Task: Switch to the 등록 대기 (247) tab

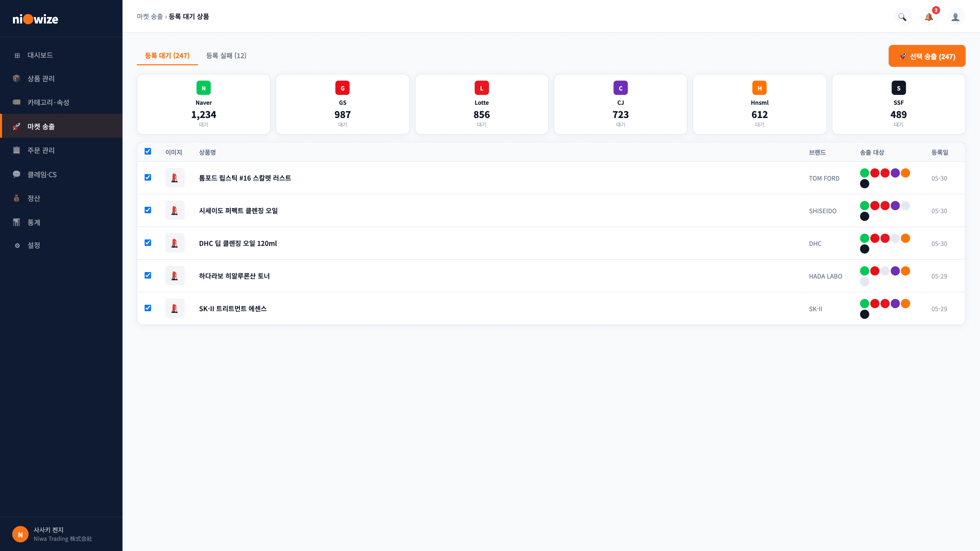Action: (167, 55)
